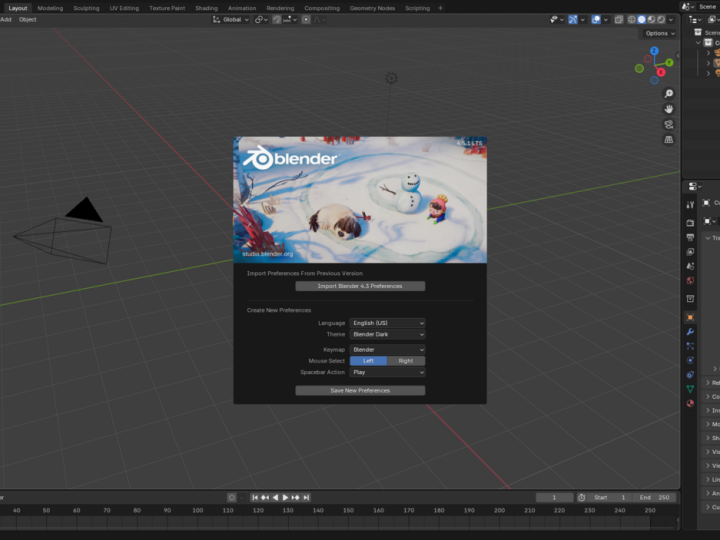The width and height of the screenshot is (720, 540).
Task: Switch to Rendered viewport shading
Action: pos(661,20)
